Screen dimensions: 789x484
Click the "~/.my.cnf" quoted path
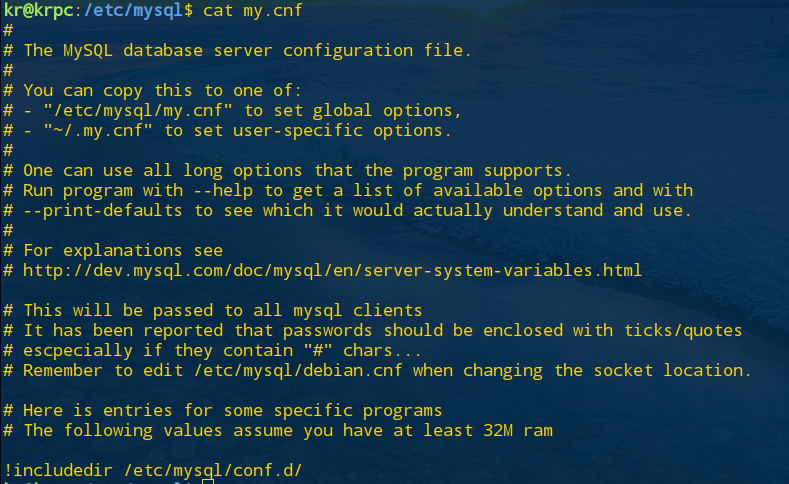[98, 131]
